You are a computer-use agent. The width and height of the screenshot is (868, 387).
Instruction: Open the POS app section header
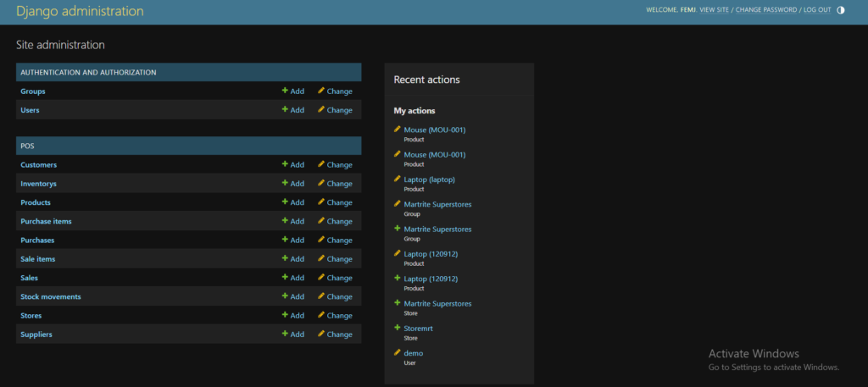pyautogui.click(x=27, y=146)
